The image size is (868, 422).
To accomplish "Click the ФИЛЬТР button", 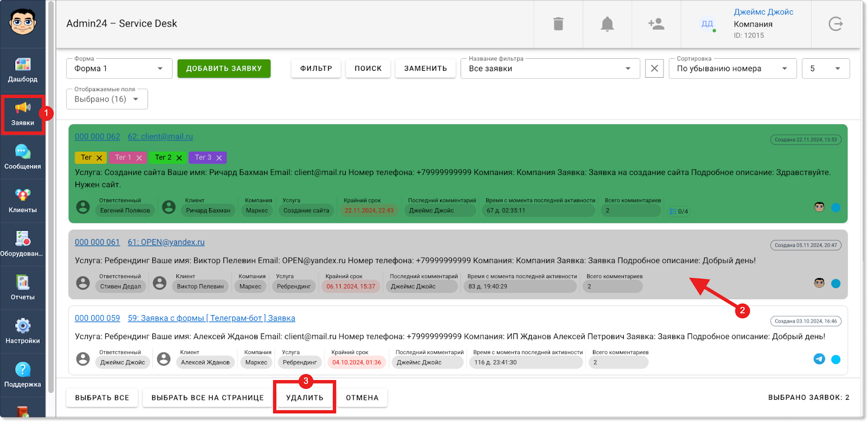I will [x=316, y=68].
